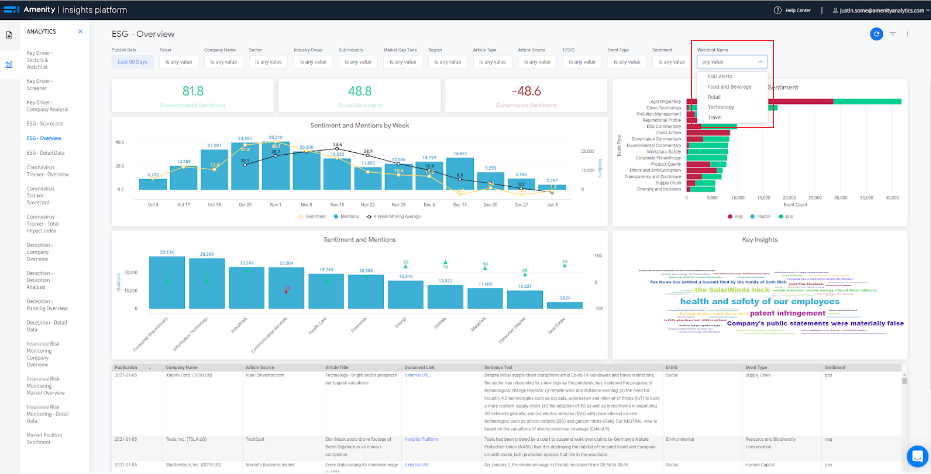931x474 pixels.
Task: Click the Oct 25 mentions bar
Action: [x=245, y=166]
